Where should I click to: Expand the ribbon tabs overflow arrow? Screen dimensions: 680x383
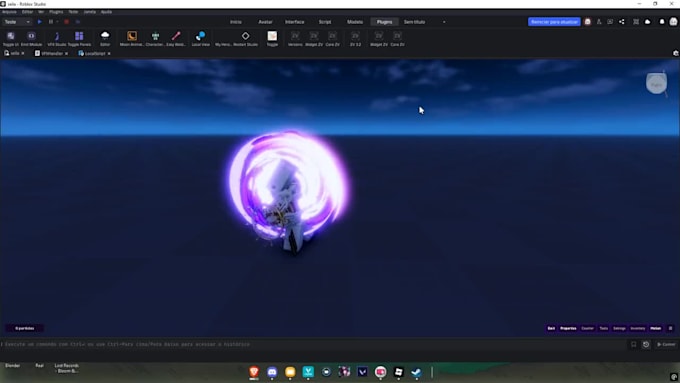tap(444, 22)
